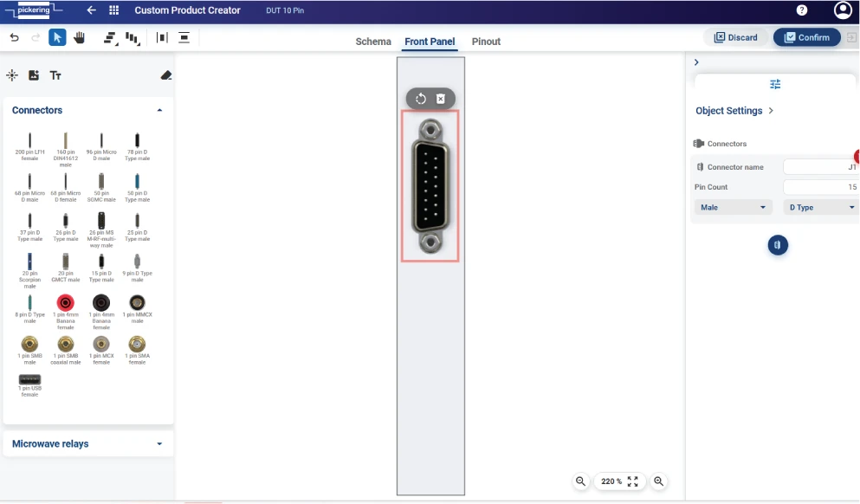Expand the Microwave relays section

point(159,443)
